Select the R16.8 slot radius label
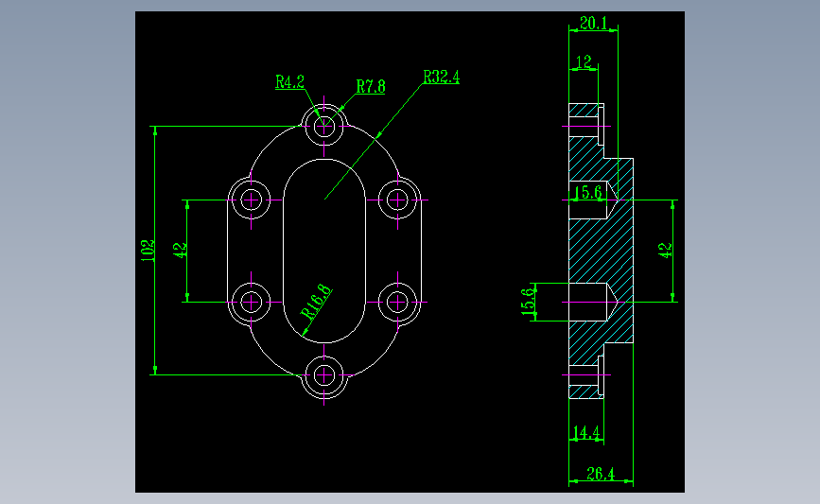This screenshot has width=820, height=504. pyautogui.click(x=317, y=303)
